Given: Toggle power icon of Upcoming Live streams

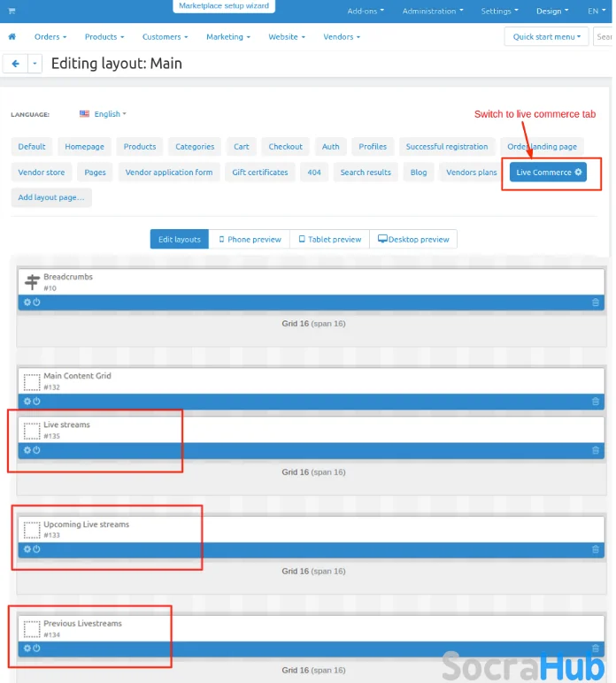Looking at the screenshot, I should click(36, 549).
